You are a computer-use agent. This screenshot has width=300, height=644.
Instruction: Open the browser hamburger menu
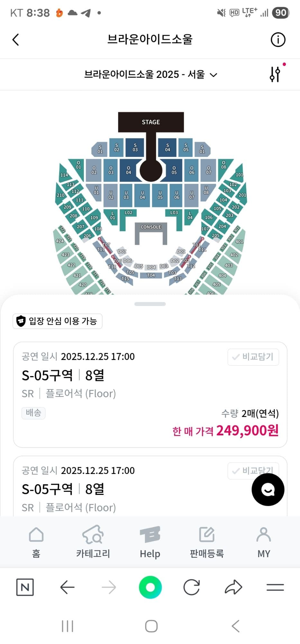tap(275, 587)
